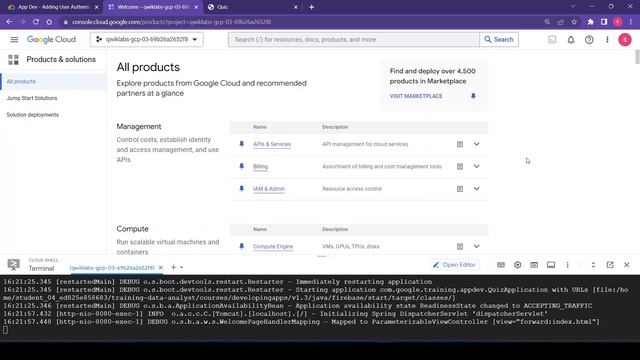Image resolution: width=640 pixels, height=360 pixels.
Task: Expand the Compute Engine row
Action: [x=476, y=247]
